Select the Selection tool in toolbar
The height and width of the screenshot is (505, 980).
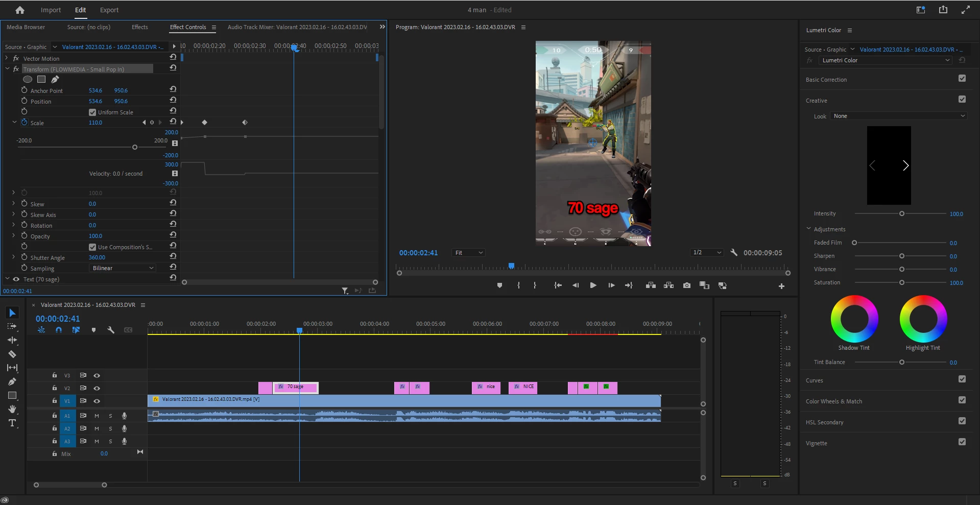(x=12, y=312)
